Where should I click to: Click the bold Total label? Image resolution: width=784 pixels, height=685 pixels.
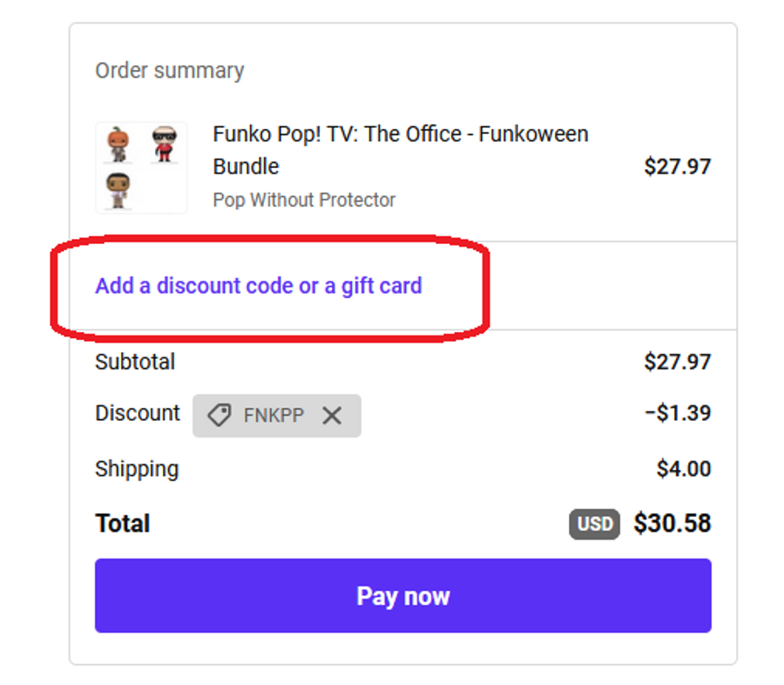(123, 524)
